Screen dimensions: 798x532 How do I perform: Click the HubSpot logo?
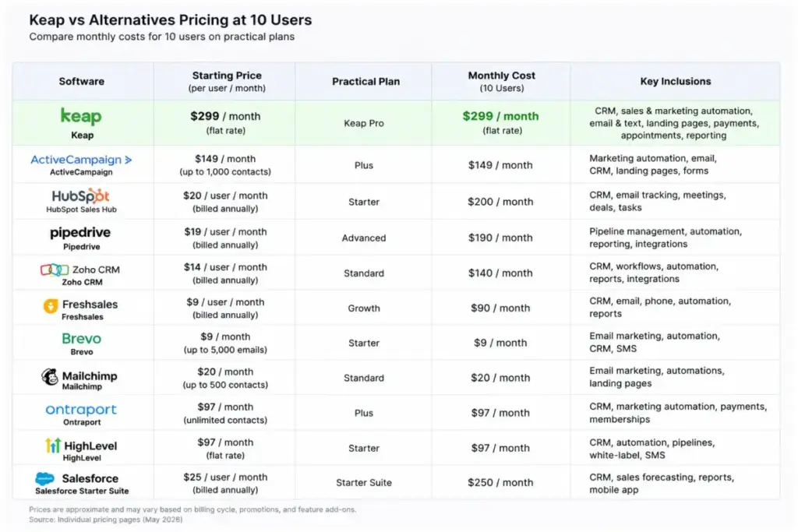(81, 196)
